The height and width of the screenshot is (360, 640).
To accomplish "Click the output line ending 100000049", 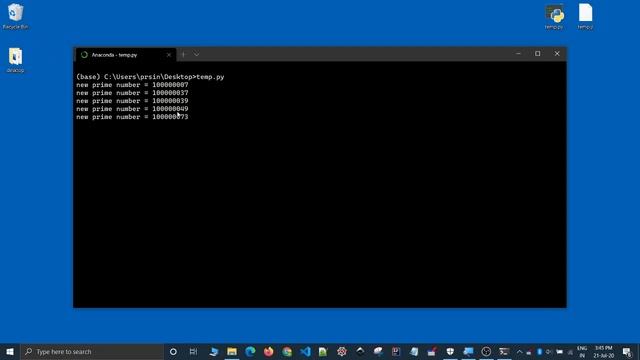I will [132, 109].
